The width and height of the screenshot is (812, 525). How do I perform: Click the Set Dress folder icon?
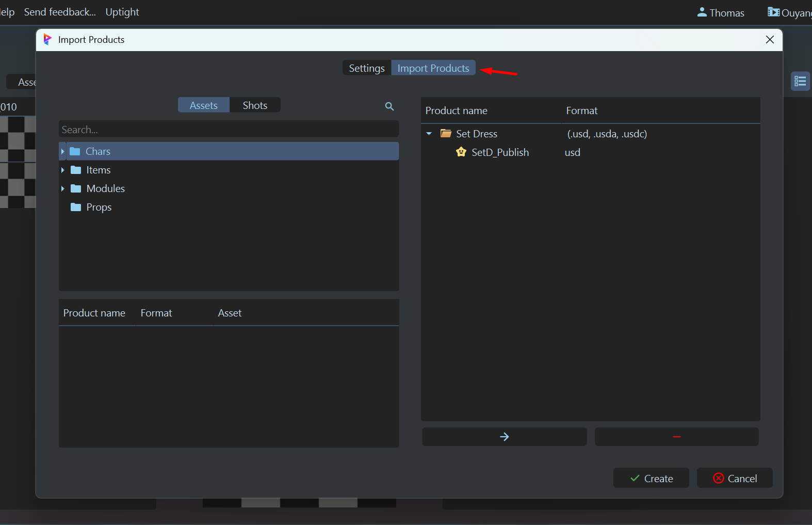[x=446, y=134]
